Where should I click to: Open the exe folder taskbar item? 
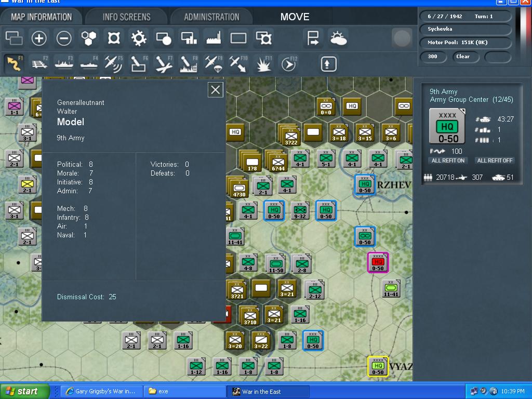coord(184,392)
